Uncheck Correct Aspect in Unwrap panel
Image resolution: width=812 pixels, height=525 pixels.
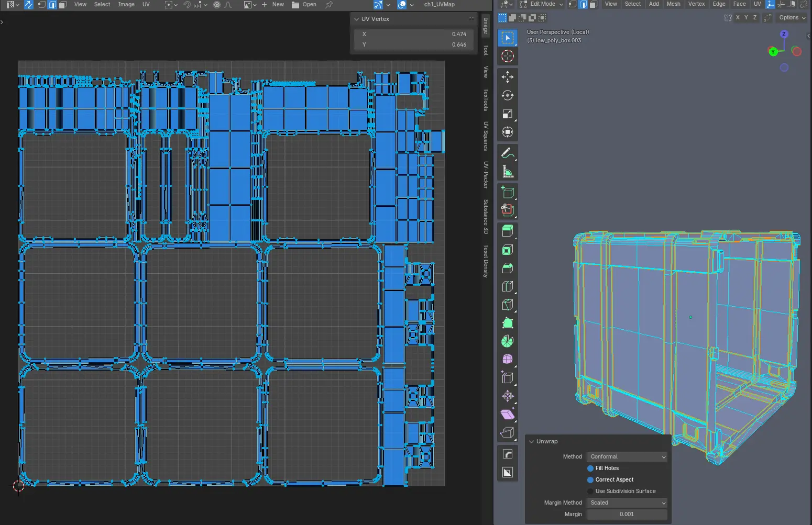tap(590, 480)
